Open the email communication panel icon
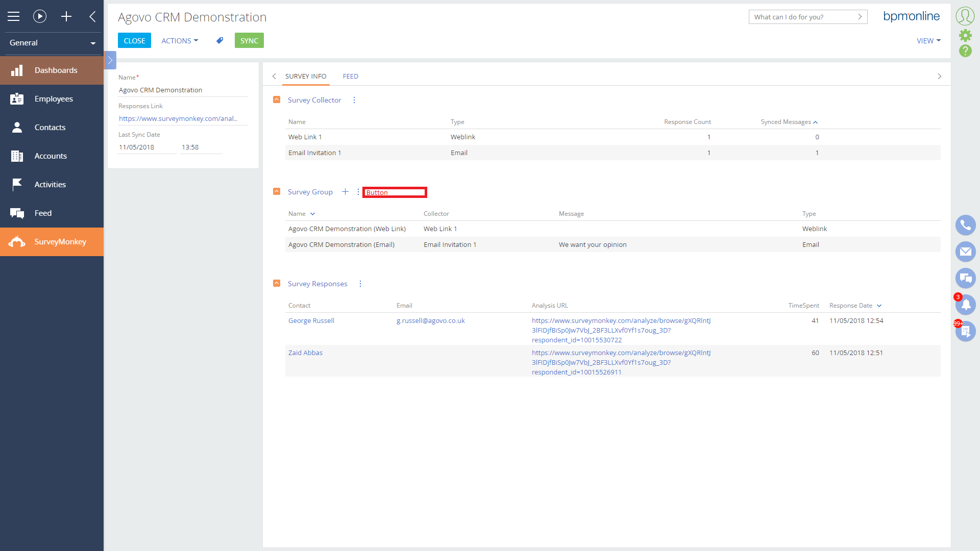The height and width of the screenshot is (551, 980). click(x=965, y=252)
